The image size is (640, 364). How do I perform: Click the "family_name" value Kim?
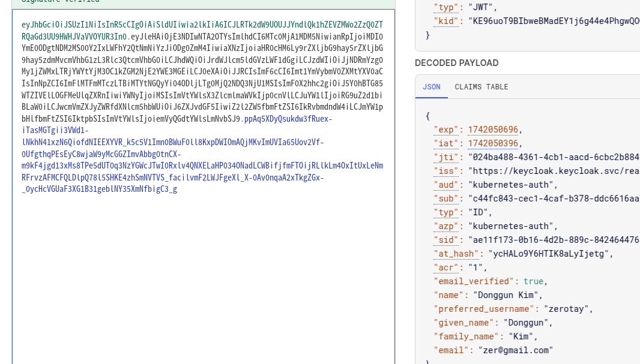520,336
